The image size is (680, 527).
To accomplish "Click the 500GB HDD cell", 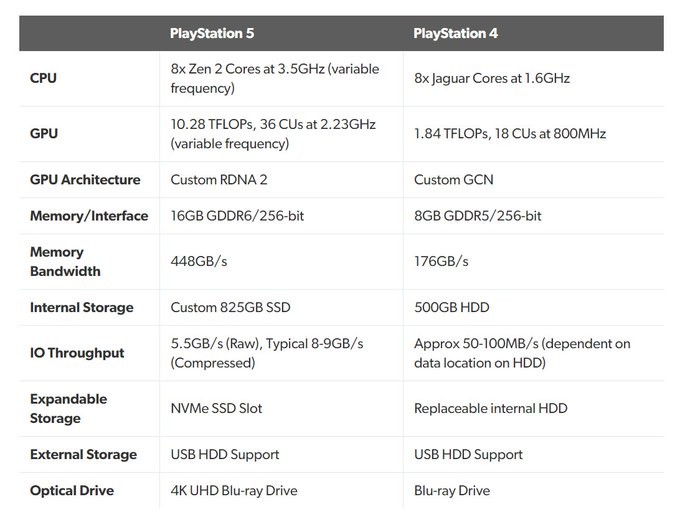I will click(451, 307).
